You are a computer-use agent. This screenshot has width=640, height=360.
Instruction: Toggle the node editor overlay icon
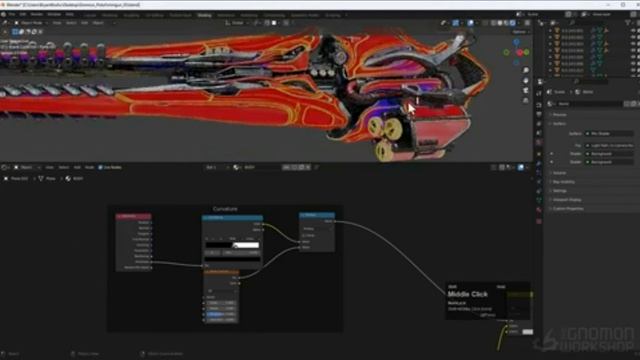(x=521, y=167)
